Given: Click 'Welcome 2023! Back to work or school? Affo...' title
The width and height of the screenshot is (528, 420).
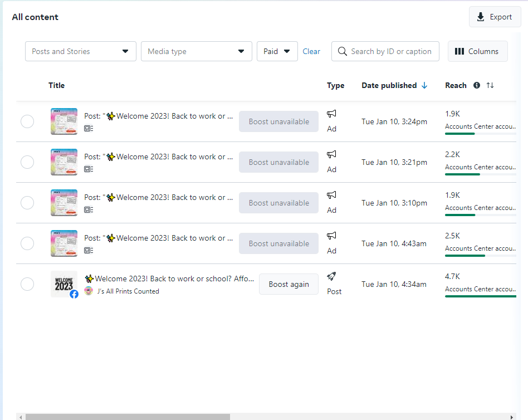Looking at the screenshot, I should [169, 279].
